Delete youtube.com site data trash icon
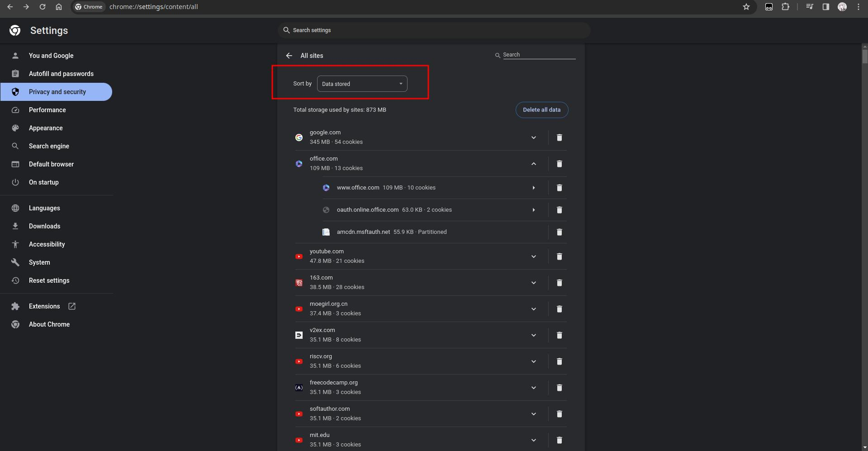The image size is (868, 451). (x=560, y=256)
